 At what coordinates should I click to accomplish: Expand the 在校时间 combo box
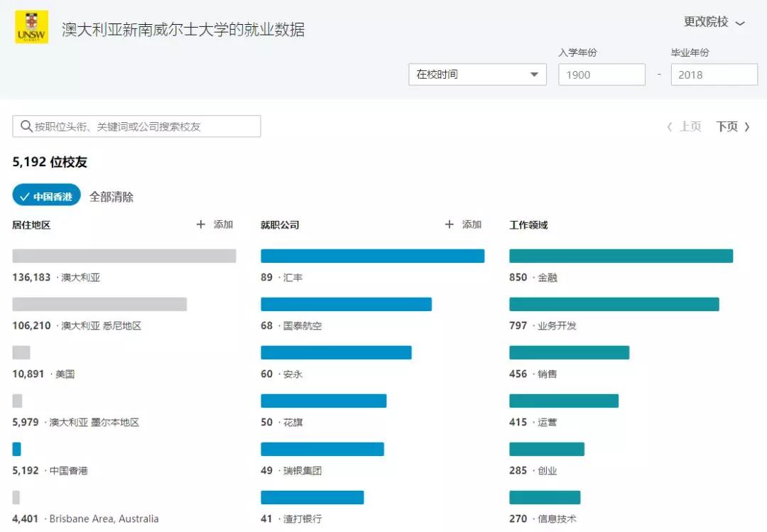point(477,75)
